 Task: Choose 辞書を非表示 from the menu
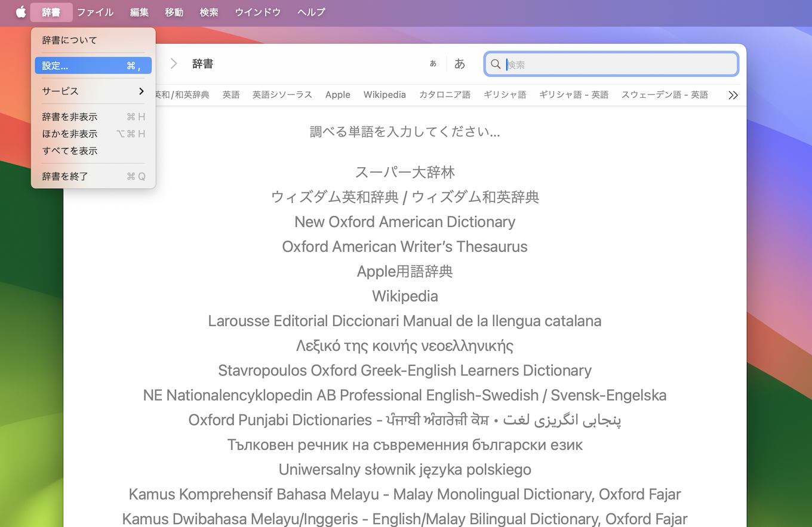pos(93,117)
